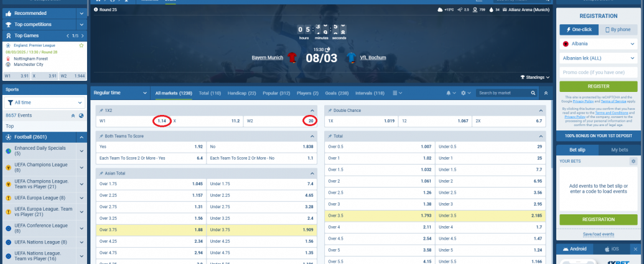644x264 pixels.
Task: Select By phone registration method
Action: 617,30
